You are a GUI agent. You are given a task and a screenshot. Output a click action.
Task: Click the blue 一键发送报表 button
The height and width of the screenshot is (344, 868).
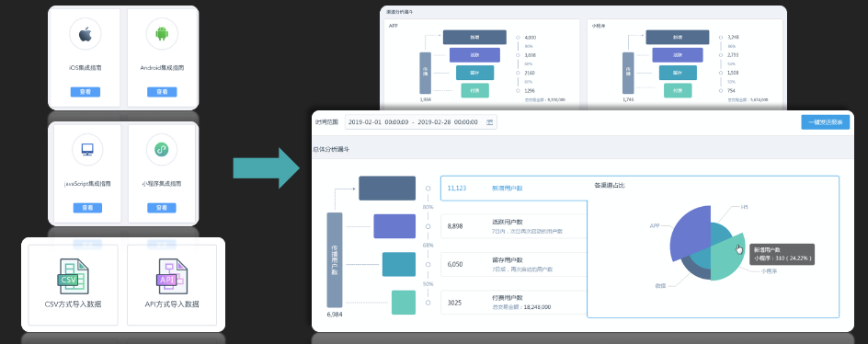tap(825, 122)
